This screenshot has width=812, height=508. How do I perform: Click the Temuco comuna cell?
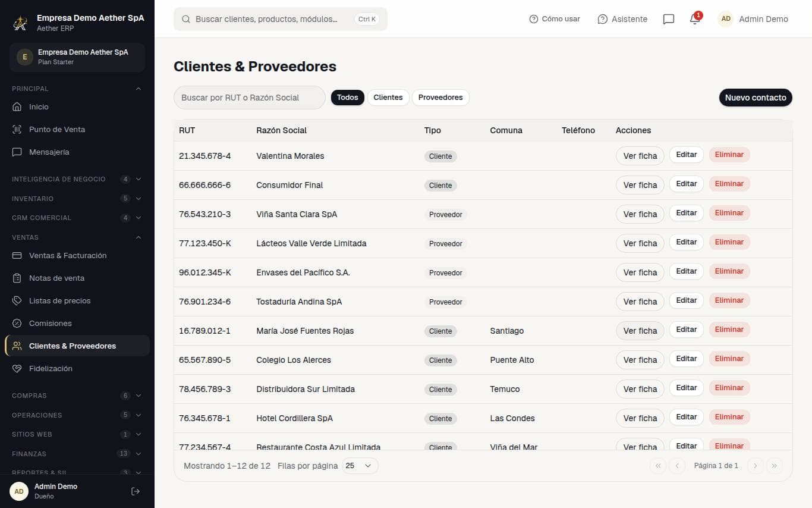(505, 389)
